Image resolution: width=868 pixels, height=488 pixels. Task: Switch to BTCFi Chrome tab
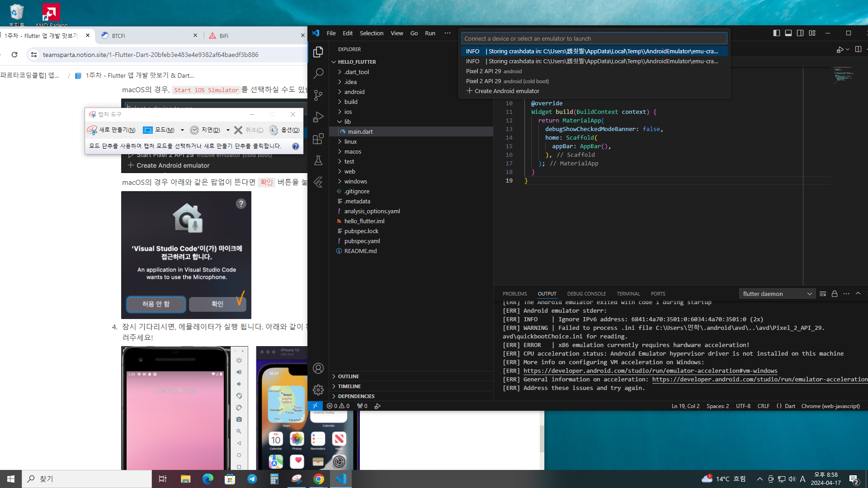(x=148, y=36)
